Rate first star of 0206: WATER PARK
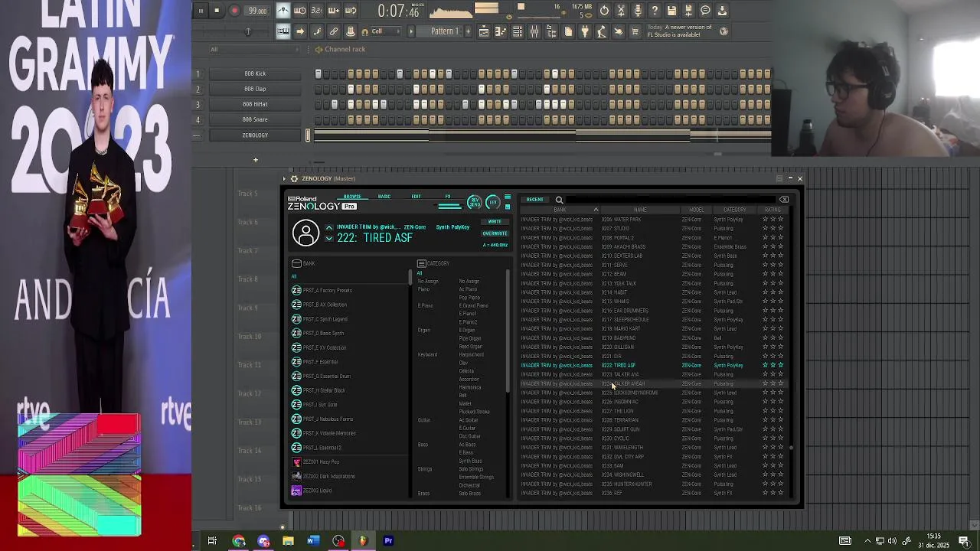The width and height of the screenshot is (980, 551). (x=765, y=220)
